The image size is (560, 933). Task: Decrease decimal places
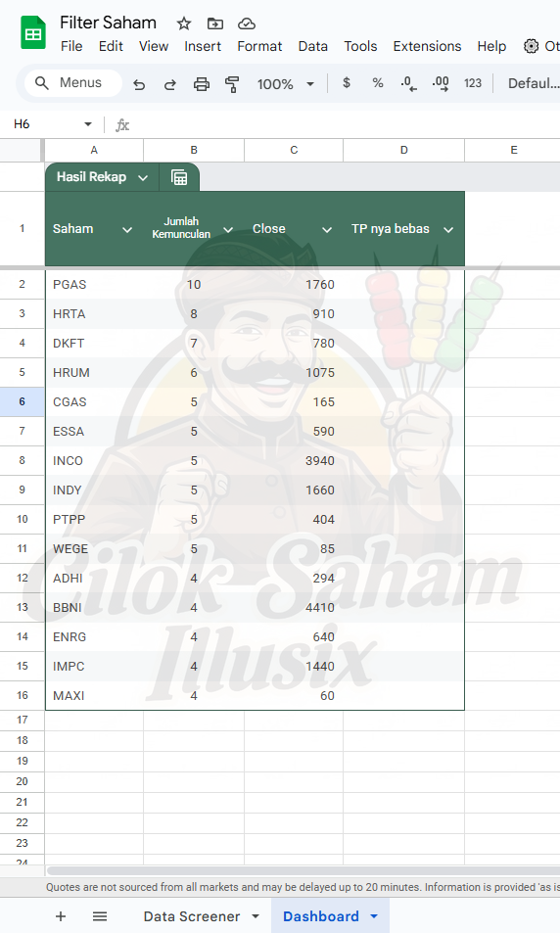(x=409, y=83)
